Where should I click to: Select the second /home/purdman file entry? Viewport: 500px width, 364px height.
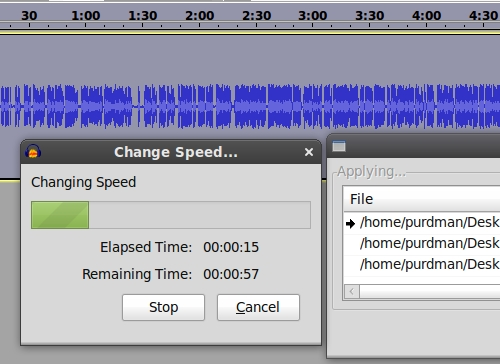point(422,244)
